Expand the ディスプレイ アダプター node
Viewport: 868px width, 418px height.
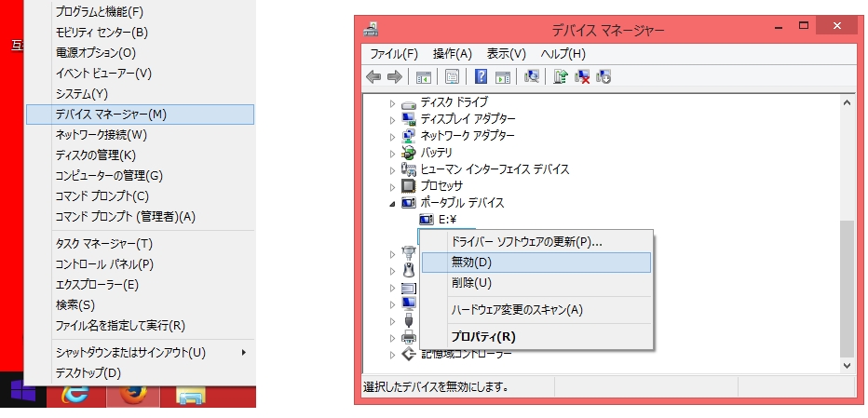[392, 120]
